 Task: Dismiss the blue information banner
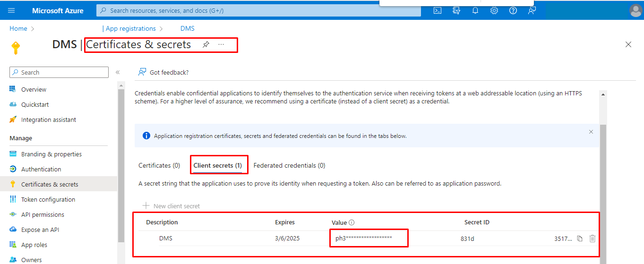tap(591, 132)
